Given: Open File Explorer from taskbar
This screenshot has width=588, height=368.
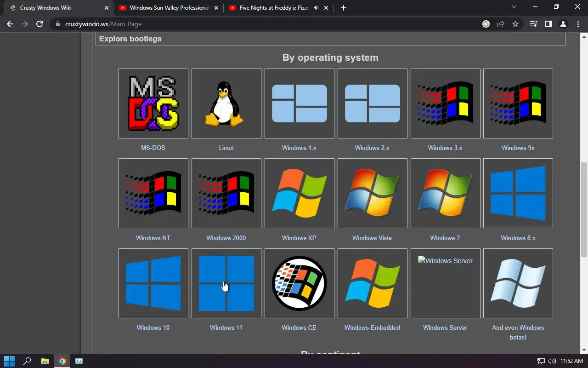Looking at the screenshot, I should coord(45,361).
